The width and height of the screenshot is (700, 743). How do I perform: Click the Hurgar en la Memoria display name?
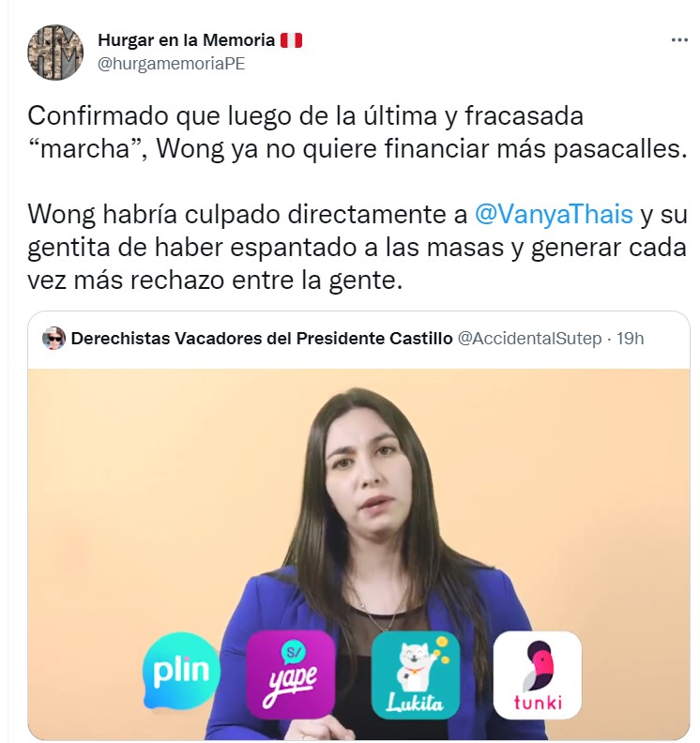coord(186,40)
